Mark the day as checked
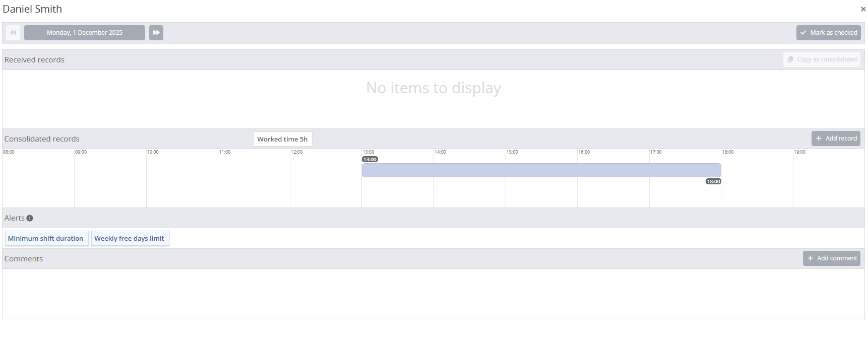The width and height of the screenshot is (868, 346). 828,33
